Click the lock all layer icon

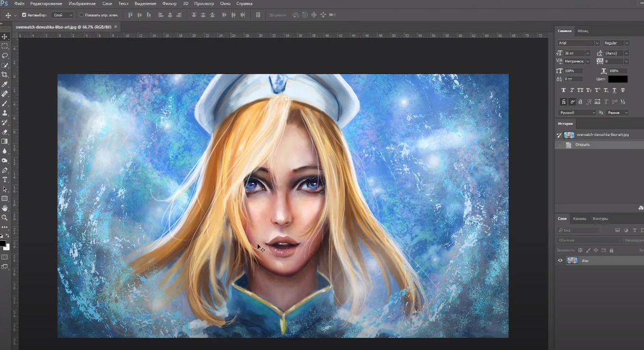pos(612,250)
